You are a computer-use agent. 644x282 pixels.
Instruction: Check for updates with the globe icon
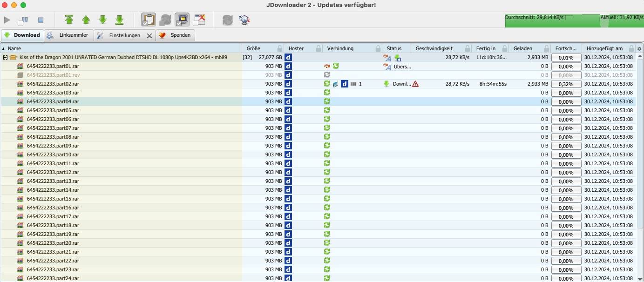244,20
